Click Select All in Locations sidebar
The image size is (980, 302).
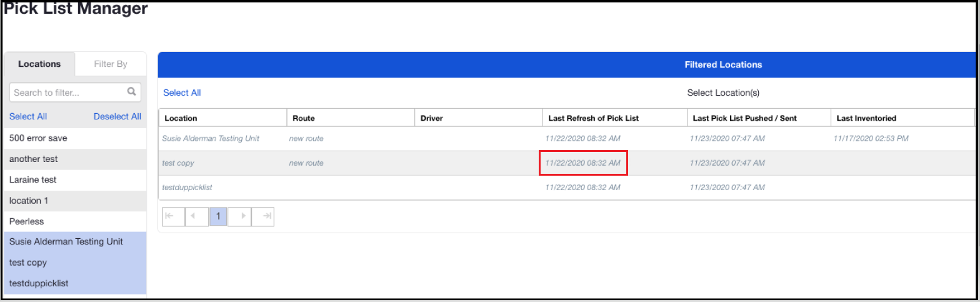(28, 116)
